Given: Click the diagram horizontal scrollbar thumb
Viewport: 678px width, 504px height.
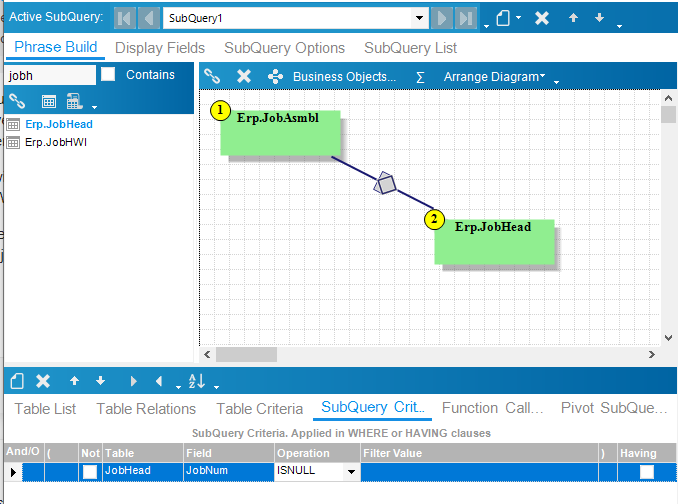Looking at the screenshot, I should click(246, 354).
